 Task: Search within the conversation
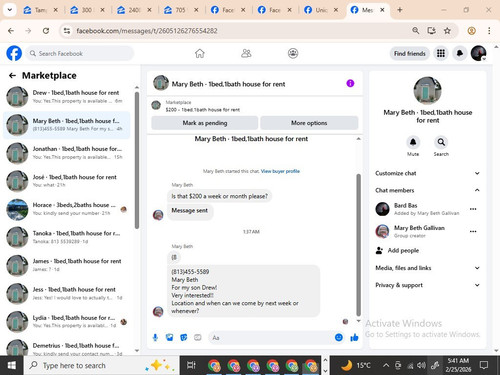(441, 143)
